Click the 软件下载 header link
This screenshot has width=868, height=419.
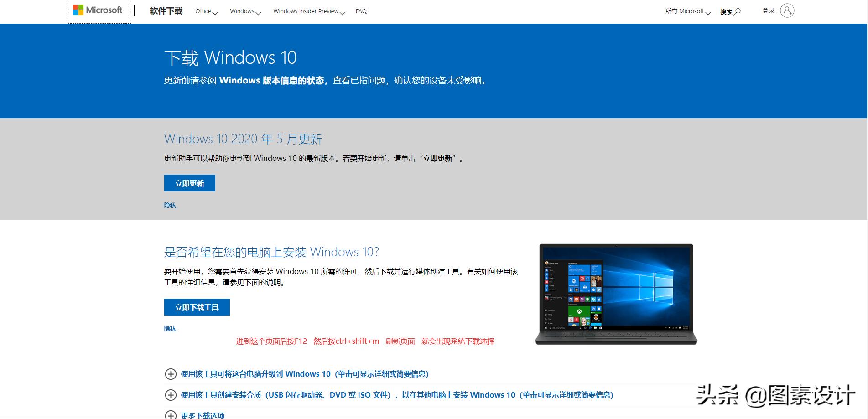pyautogui.click(x=166, y=11)
